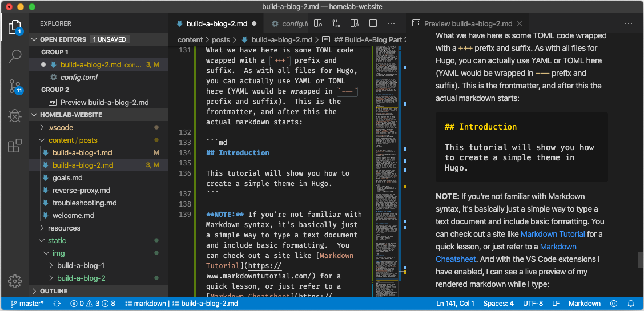Close the Preview build-a-blog-2.md tab
This screenshot has height=311, width=644.
tap(520, 23)
